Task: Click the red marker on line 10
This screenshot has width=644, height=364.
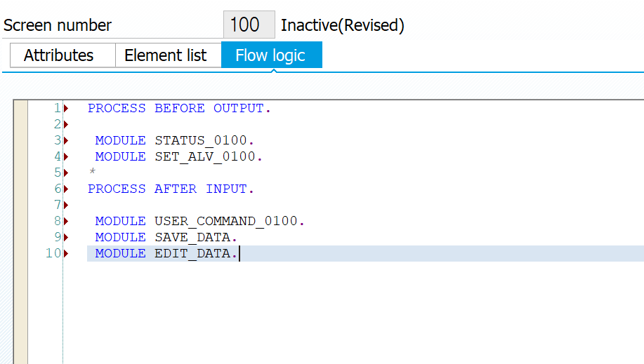Action: 66,253
